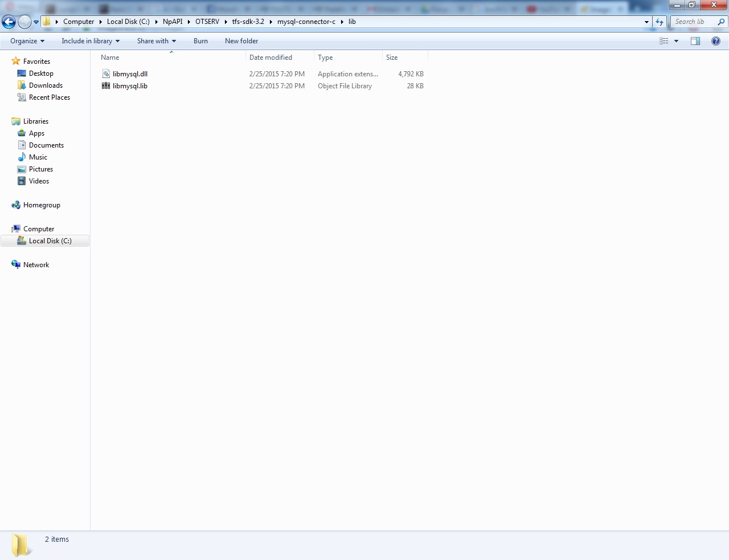Viewport: 729px width, 560px height.
Task: Open the Pictures library
Action: click(x=41, y=169)
